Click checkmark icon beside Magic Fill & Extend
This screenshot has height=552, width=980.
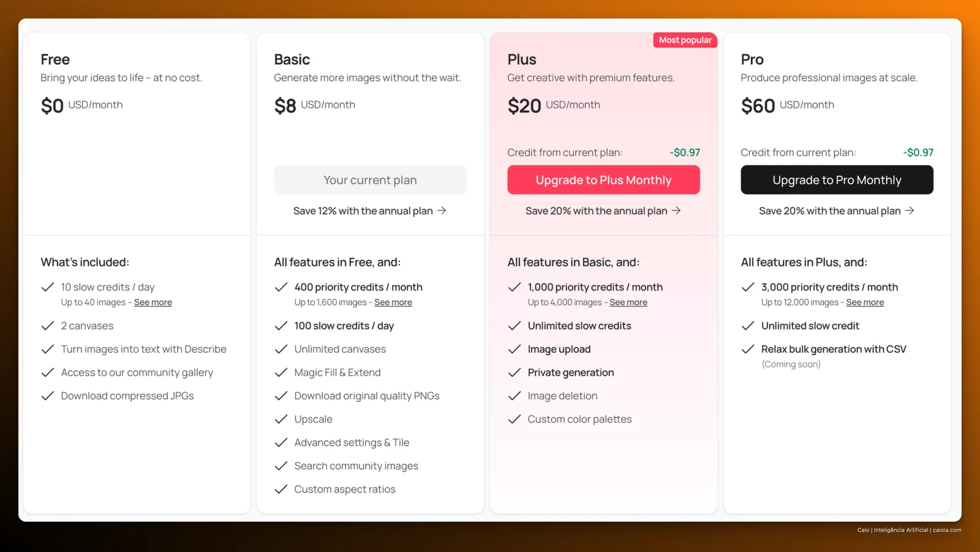[x=281, y=372]
